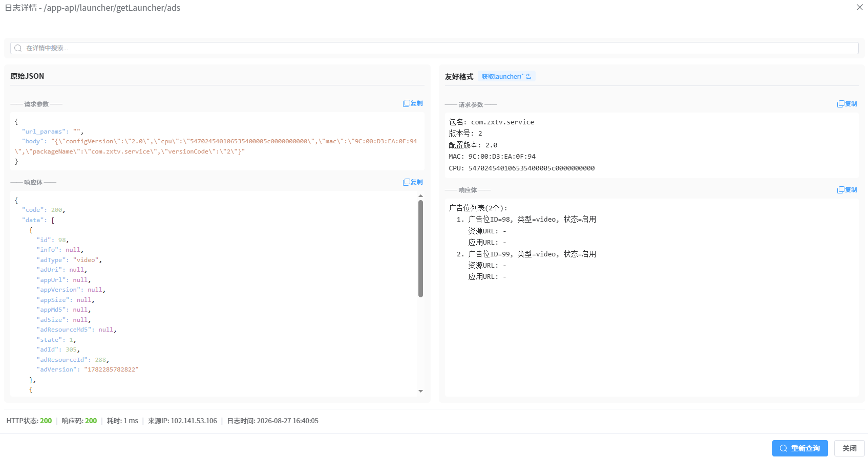This screenshot has height=458, width=868.
Task: Click the "data": [ line
Action: tap(38, 220)
